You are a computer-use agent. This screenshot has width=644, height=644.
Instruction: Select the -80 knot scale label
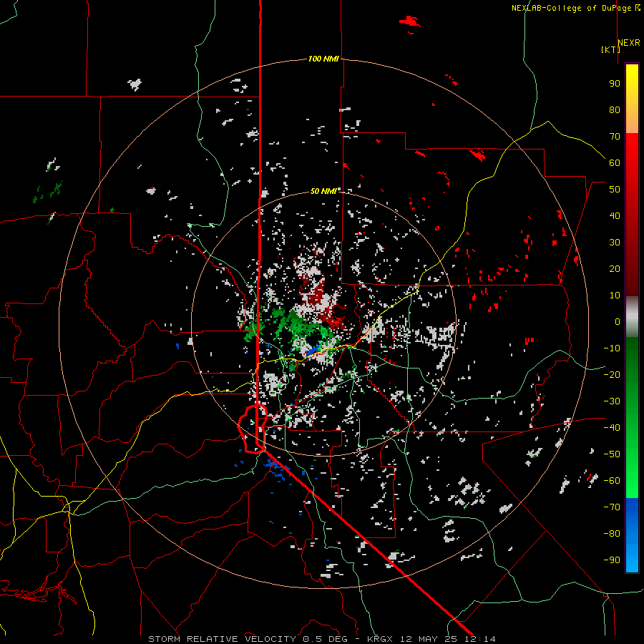pos(612,534)
